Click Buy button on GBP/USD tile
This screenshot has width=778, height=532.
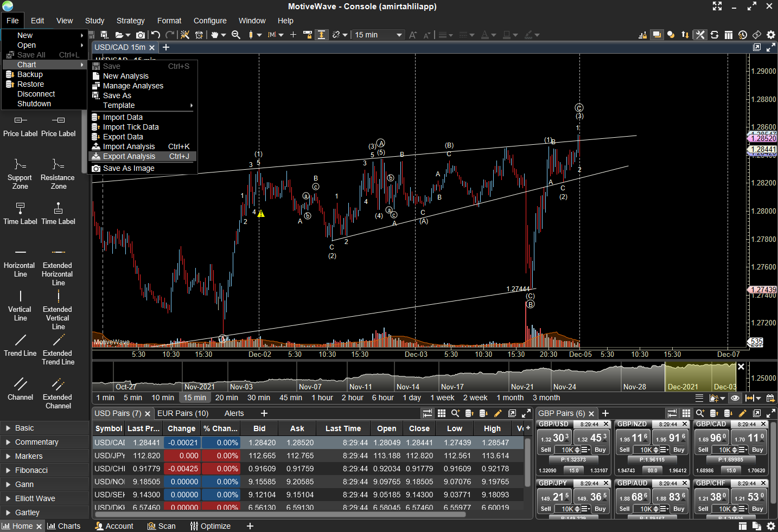coord(600,450)
